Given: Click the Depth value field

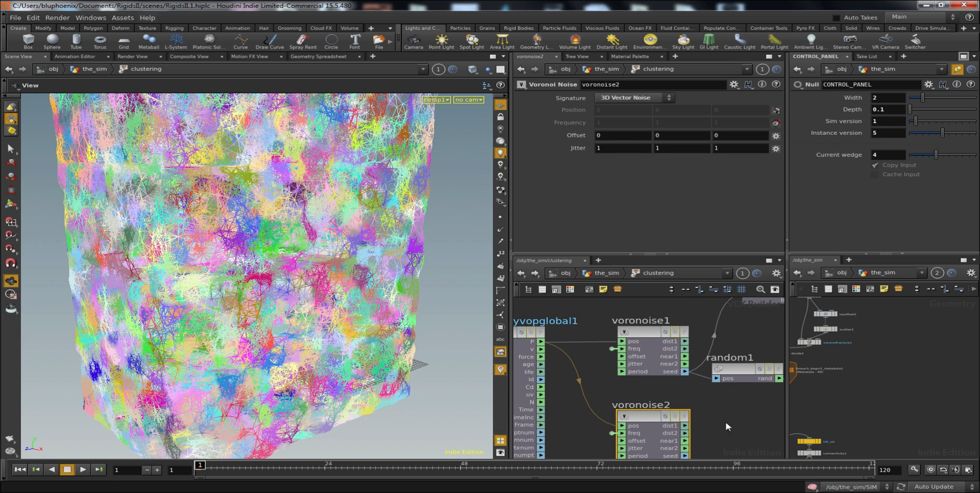Looking at the screenshot, I should click(x=888, y=109).
